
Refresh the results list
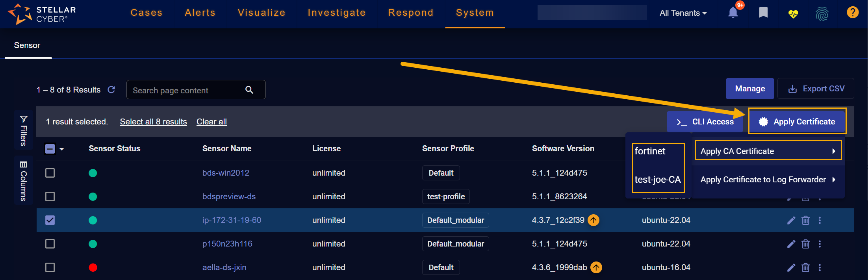pos(111,90)
